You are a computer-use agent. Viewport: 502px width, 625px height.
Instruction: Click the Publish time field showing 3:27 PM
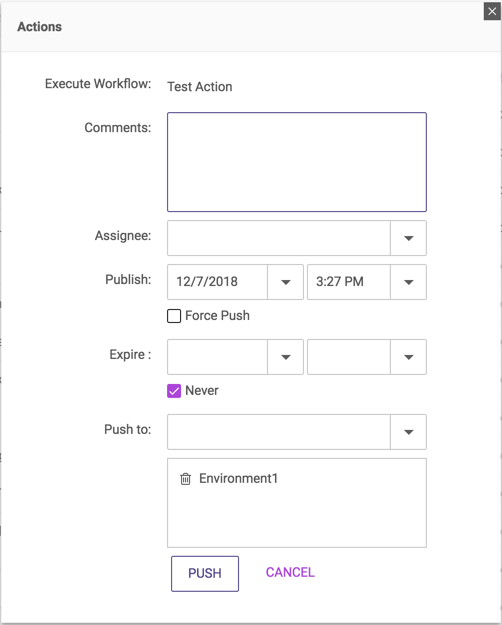348,282
